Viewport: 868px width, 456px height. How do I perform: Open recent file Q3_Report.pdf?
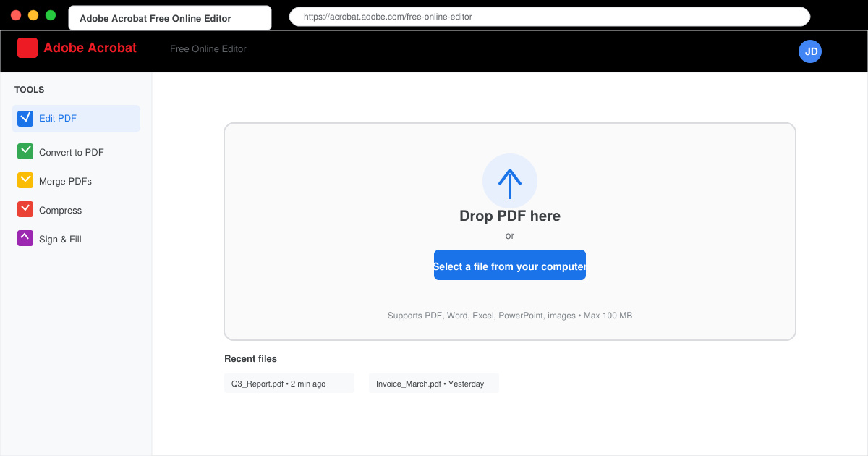click(x=289, y=383)
